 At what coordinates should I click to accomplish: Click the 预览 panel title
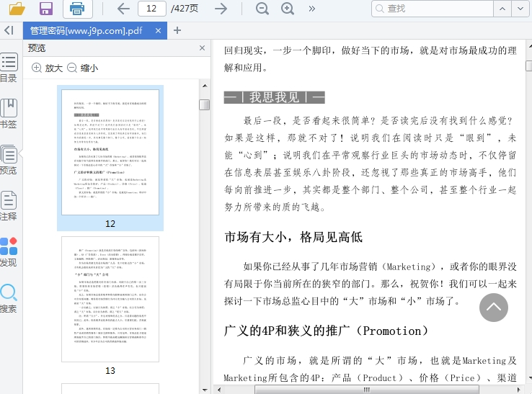(36, 48)
